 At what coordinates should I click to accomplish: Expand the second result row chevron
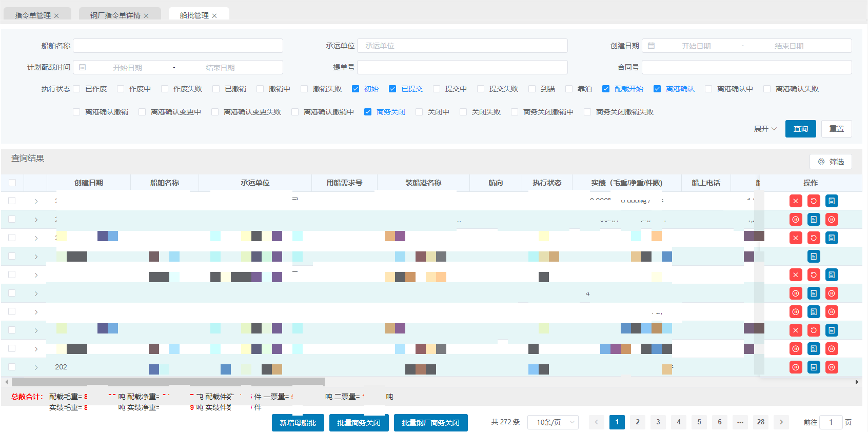(36, 220)
